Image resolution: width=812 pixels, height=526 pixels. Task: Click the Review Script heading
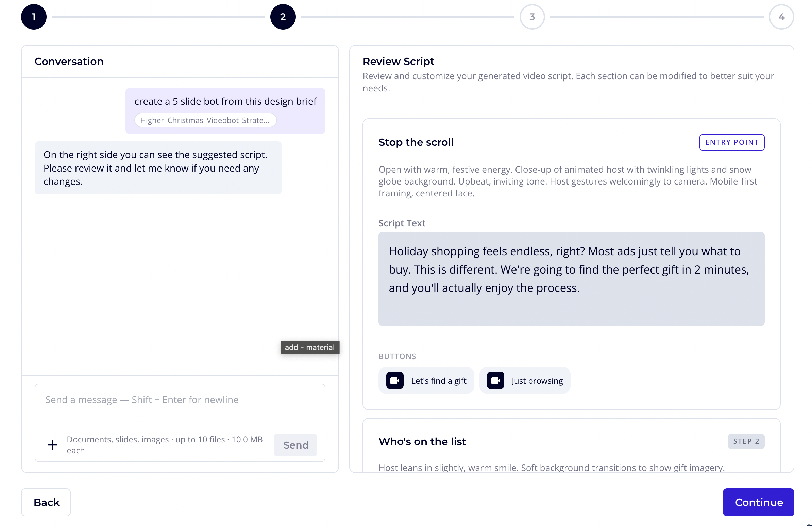(x=398, y=61)
